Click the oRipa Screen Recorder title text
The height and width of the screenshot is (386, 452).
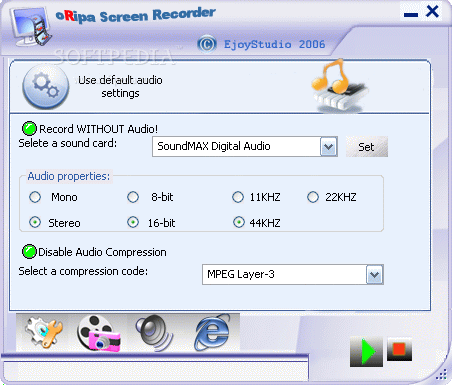pos(136,15)
